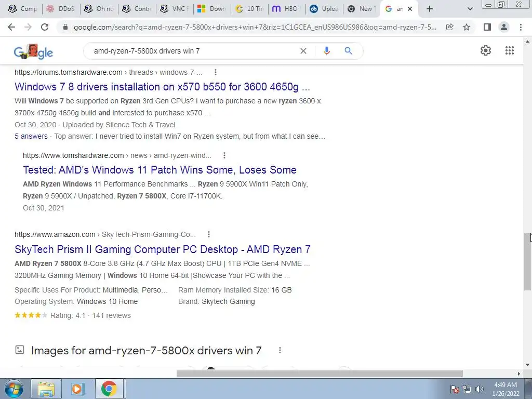Image resolution: width=532 pixels, height=399 pixels.
Task: Switch to the DDoS tab
Action: pos(61,9)
